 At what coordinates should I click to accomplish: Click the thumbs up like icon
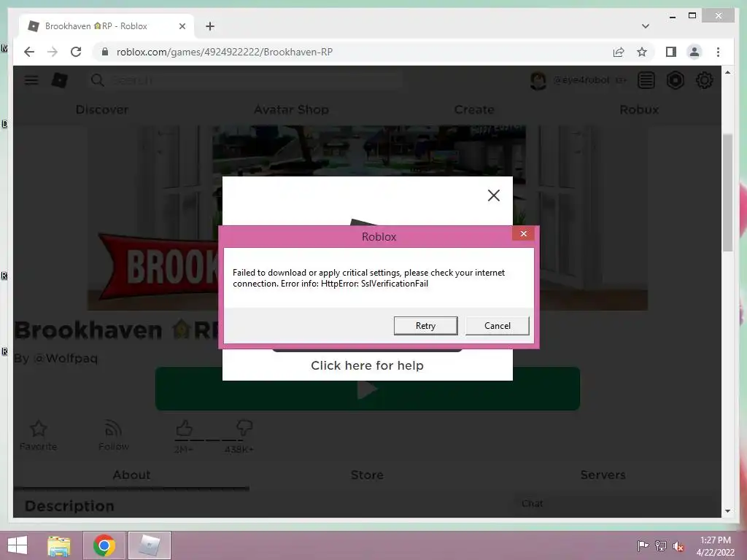[185, 428]
